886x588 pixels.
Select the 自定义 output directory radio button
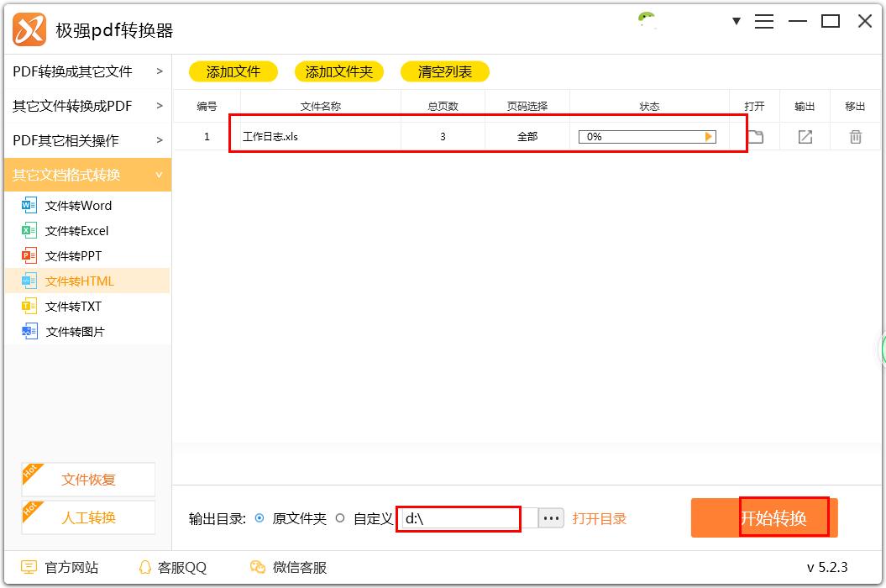click(340, 518)
